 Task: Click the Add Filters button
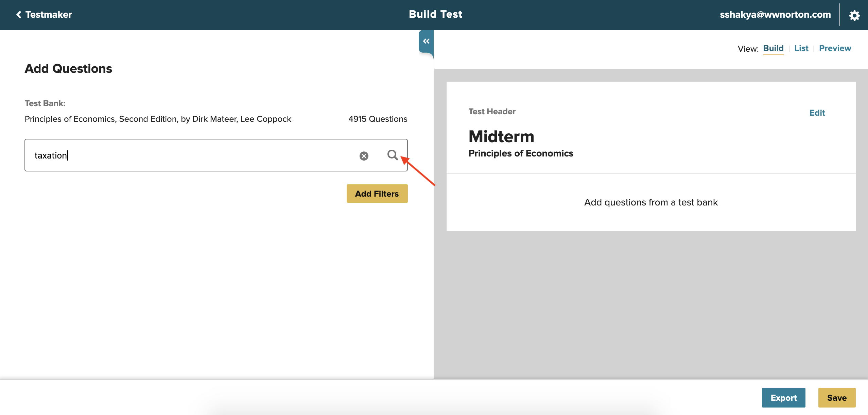[x=377, y=194]
